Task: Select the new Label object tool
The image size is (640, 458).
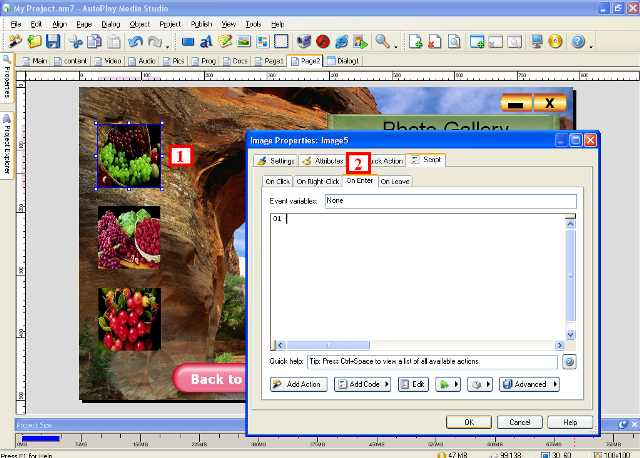Action: 207,42
